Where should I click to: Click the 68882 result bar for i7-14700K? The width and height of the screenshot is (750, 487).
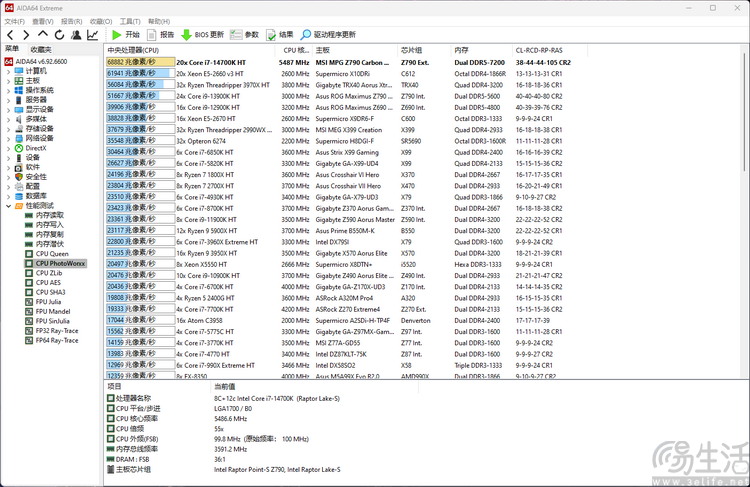coord(141,62)
